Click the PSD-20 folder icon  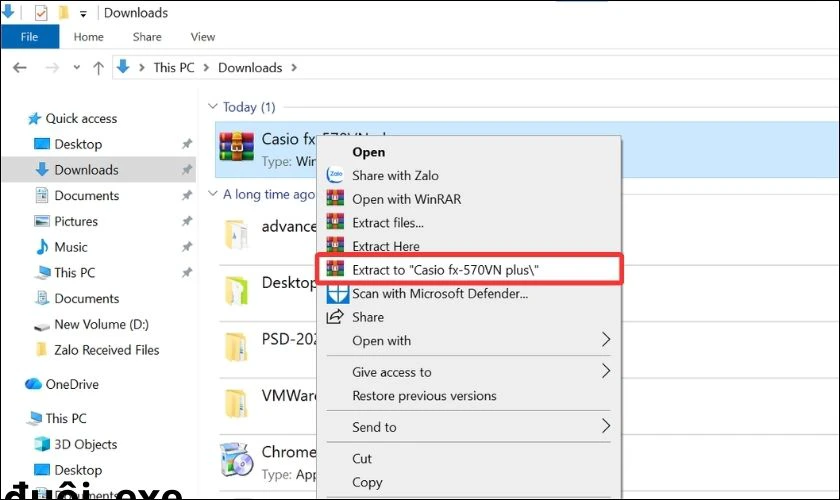[236, 347]
